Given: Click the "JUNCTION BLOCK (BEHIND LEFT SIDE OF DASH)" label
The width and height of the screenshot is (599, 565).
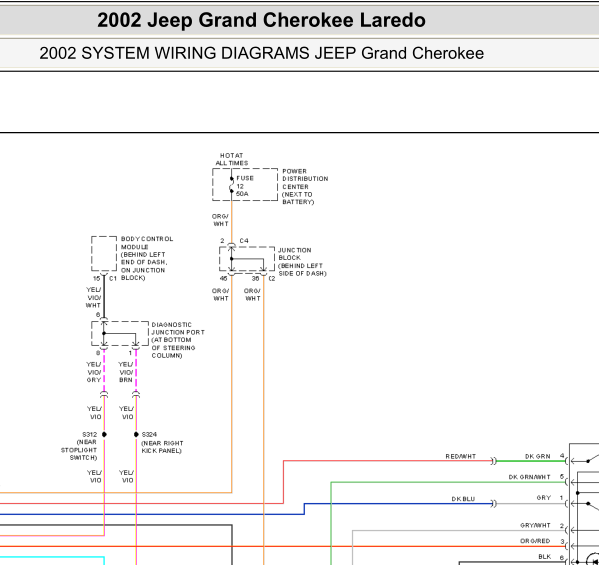Looking at the screenshot, I should pos(302,262).
